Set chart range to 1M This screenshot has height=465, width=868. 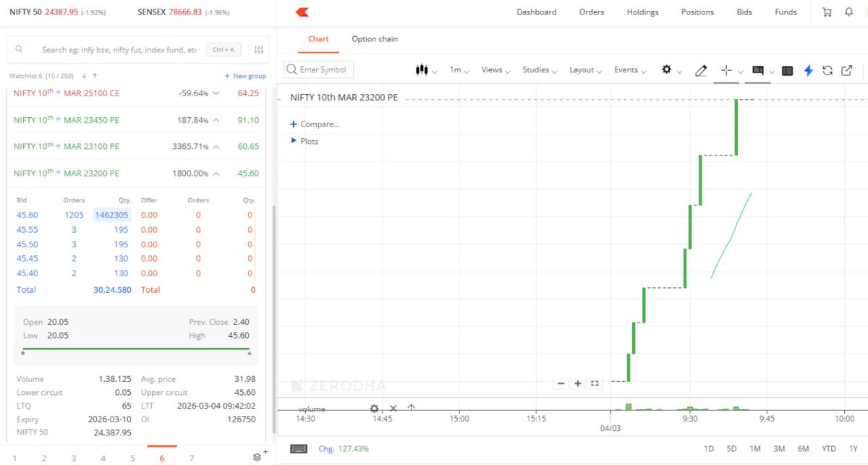coord(755,449)
